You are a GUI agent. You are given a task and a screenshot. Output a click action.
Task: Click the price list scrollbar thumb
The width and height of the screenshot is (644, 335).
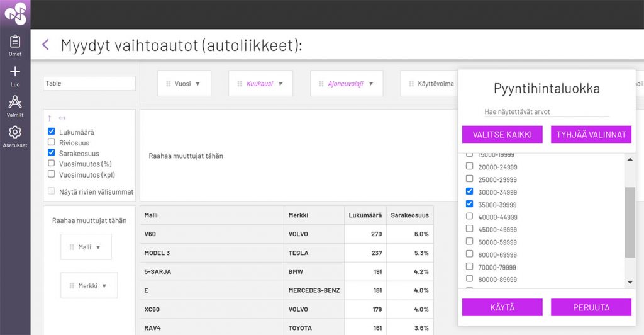[x=630, y=222]
